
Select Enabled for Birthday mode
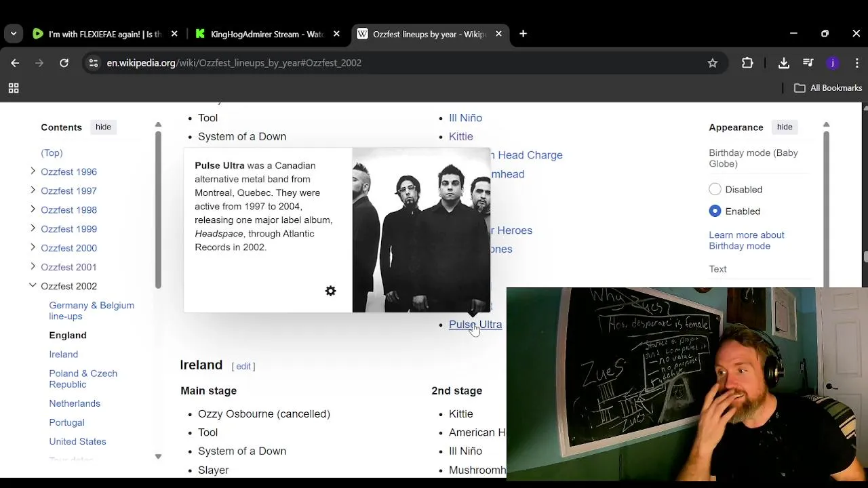pyautogui.click(x=715, y=211)
